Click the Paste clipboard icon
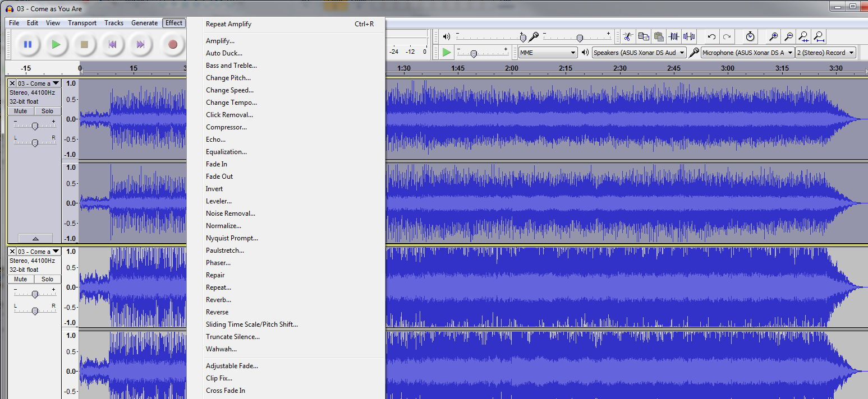 coord(659,37)
